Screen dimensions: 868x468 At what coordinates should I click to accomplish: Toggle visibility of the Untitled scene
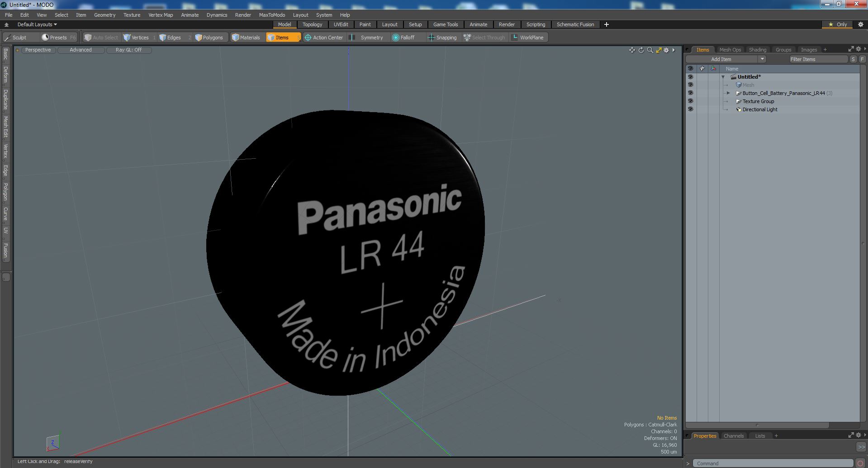tap(690, 77)
